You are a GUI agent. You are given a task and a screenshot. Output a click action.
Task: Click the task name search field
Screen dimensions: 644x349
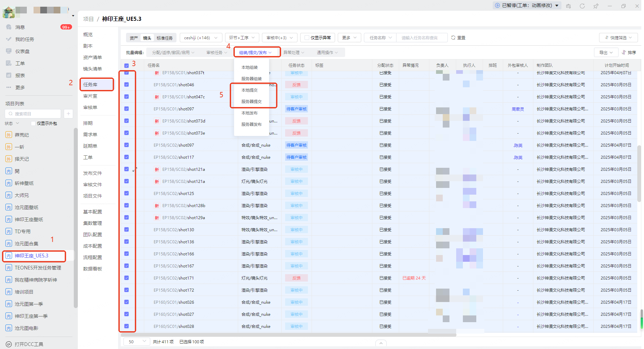point(421,38)
